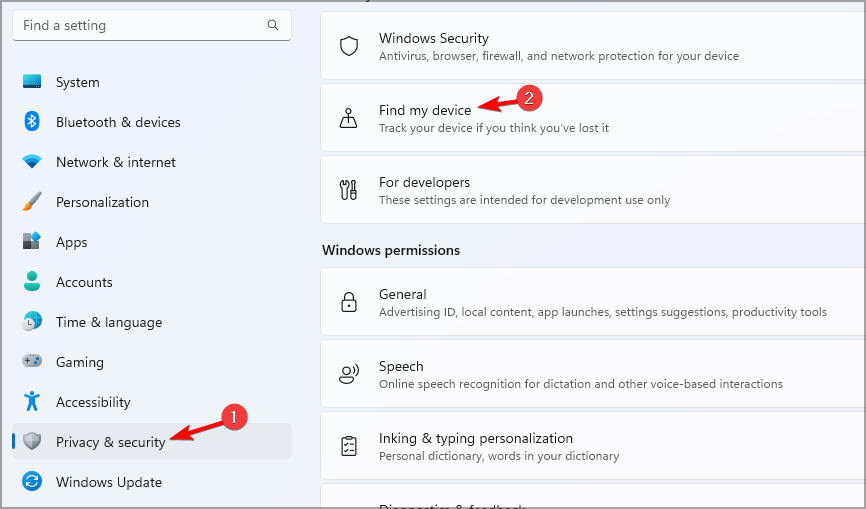Click the Personalization paintbrush icon
The image size is (866, 509).
[32, 202]
